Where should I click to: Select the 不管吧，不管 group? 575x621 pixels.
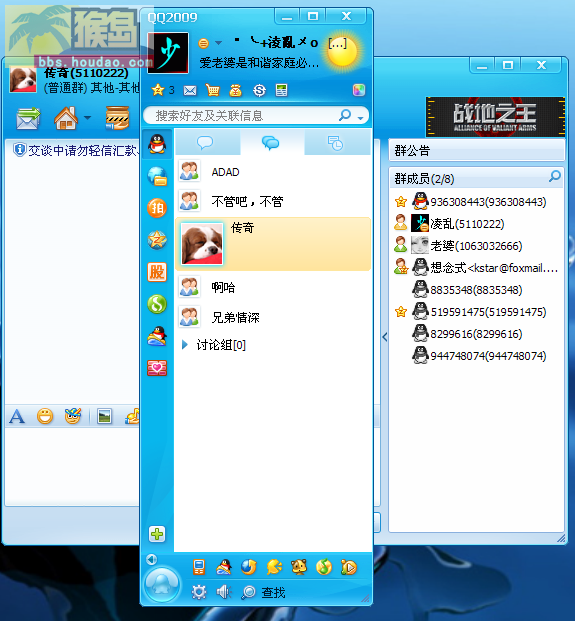[273, 201]
